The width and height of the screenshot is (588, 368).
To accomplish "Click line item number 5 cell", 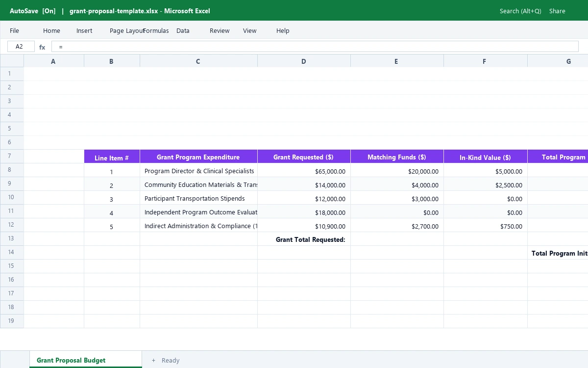I will coord(112,225).
